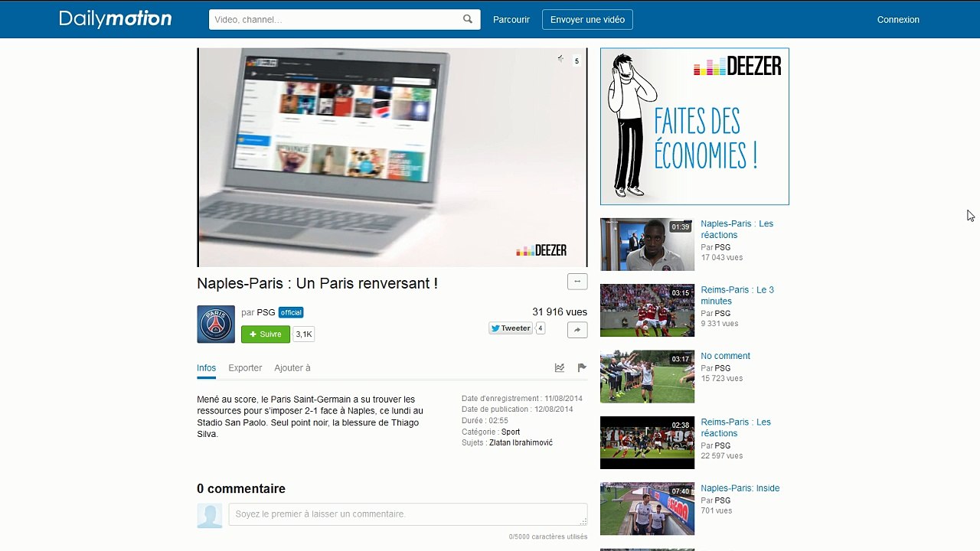Click the report flag icon
980x551 pixels.
click(582, 368)
